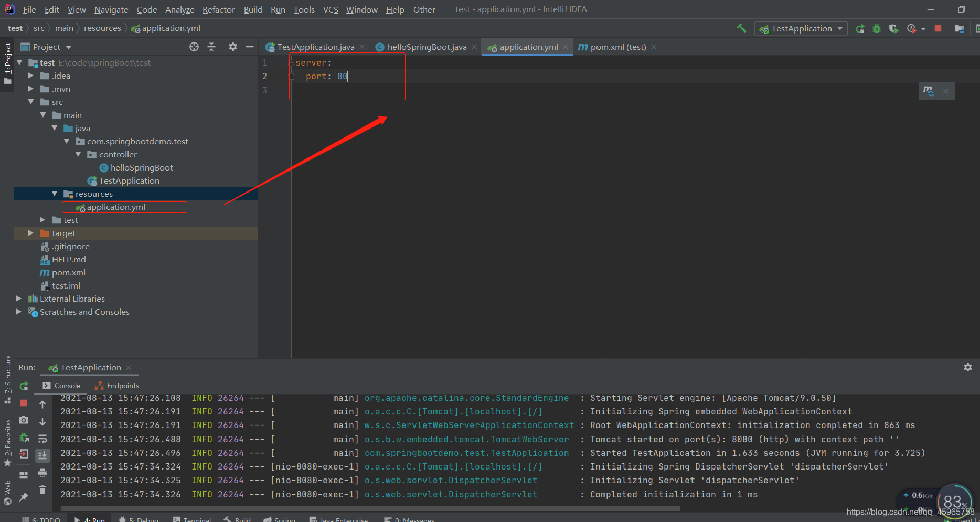Viewport: 980px width, 522px height.
Task: Toggle the TODO tool window
Action: coord(41,519)
